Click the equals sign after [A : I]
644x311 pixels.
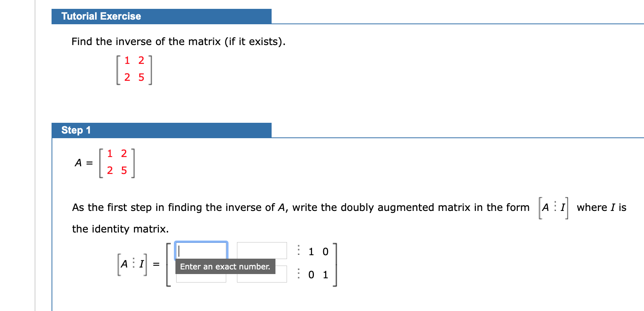point(156,263)
